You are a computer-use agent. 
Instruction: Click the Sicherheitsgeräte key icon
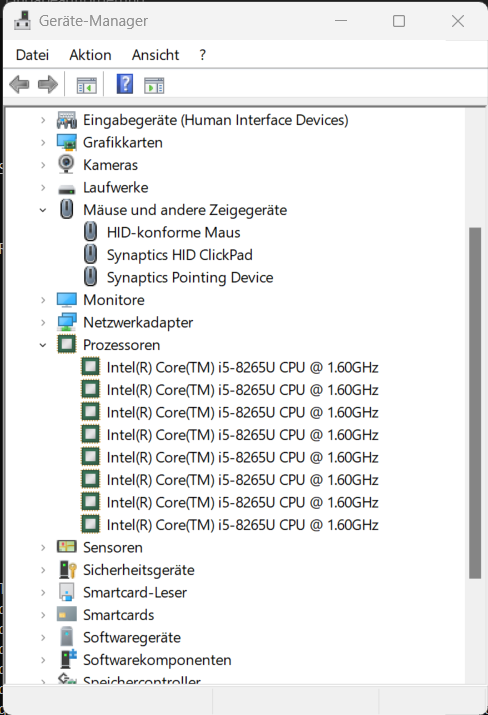(x=67, y=570)
